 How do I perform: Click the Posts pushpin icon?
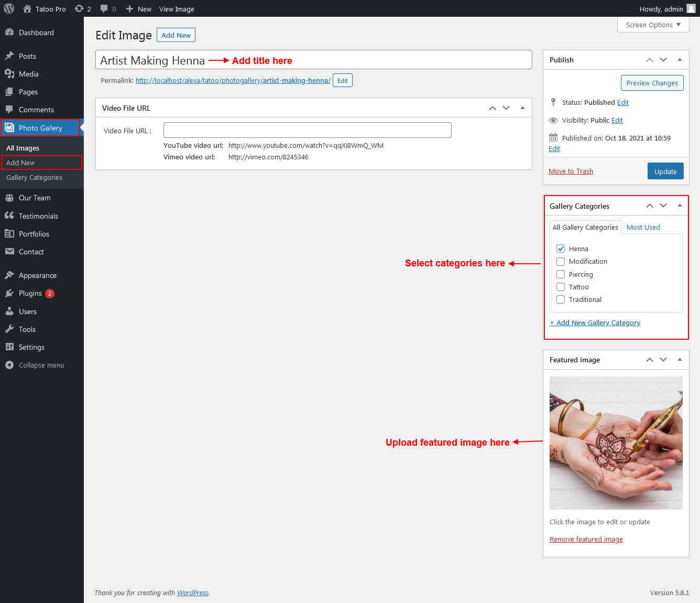[9, 56]
